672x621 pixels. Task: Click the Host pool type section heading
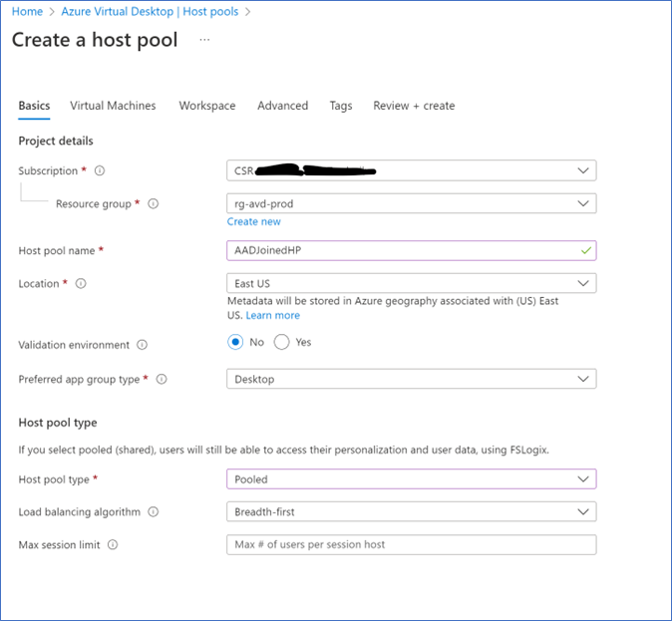click(x=58, y=423)
